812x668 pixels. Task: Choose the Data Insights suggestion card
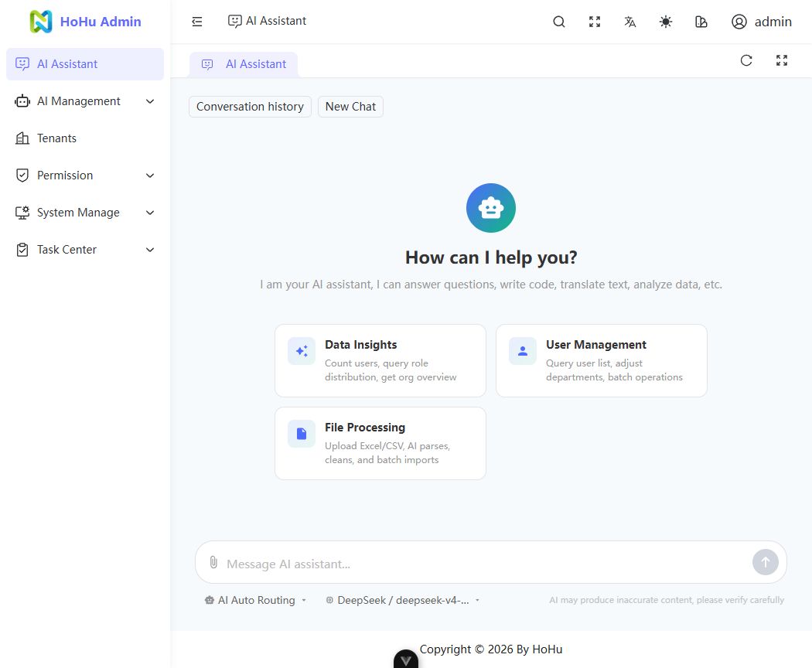[x=380, y=360]
